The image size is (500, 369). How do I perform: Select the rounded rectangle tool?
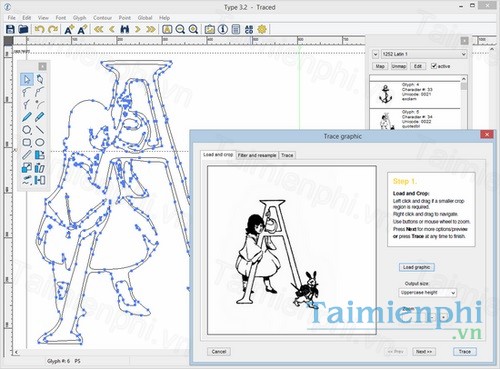click(x=27, y=142)
